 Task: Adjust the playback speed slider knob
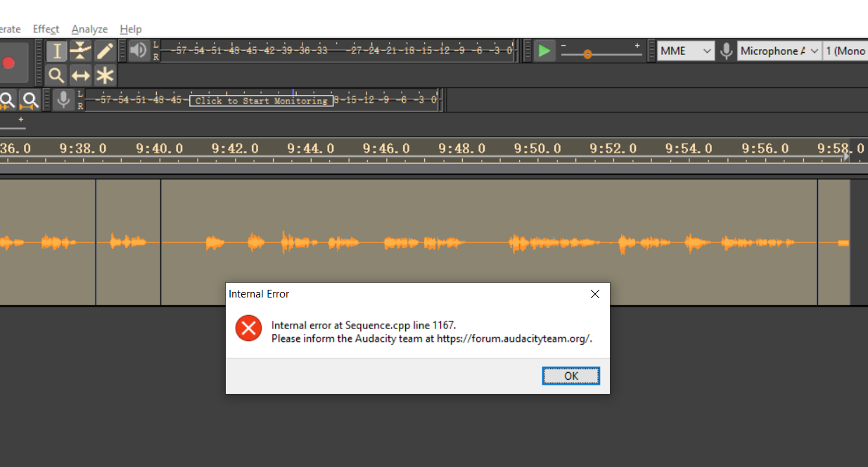[587, 54]
